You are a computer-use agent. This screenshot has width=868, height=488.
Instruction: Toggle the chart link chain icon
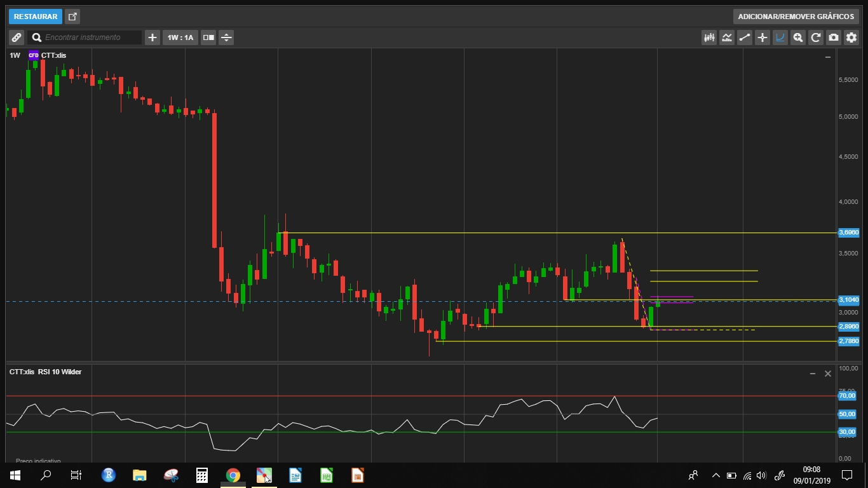point(17,37)
